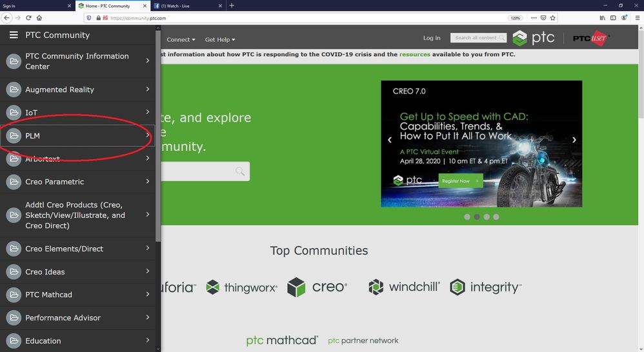Expand the Creo Ideas submenu arrow
Viewport: 644px width, 352px height.
pyautogui.click(x=148, y=271)
